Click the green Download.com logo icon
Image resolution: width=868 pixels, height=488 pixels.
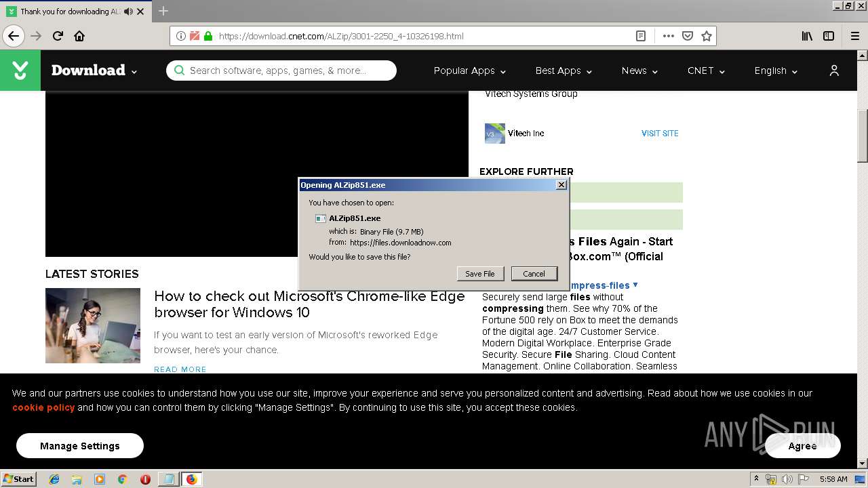(x=20, y=70)
